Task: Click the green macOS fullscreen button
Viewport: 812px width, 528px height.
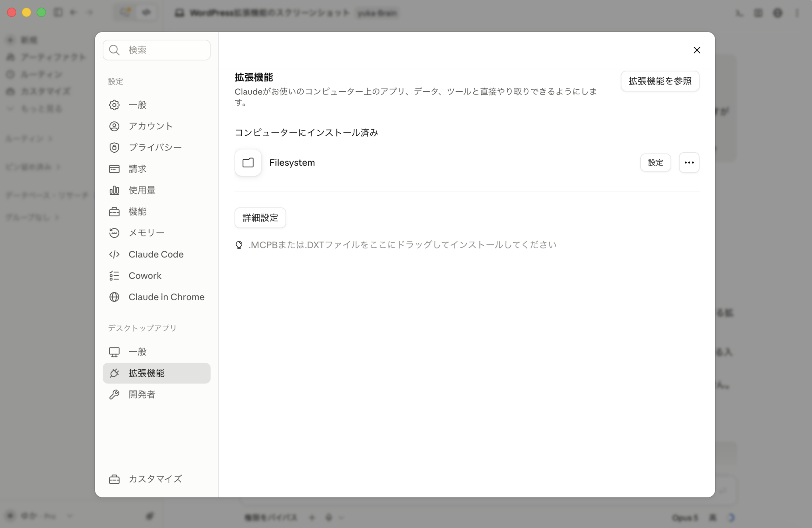Action: tap(41, 12)
